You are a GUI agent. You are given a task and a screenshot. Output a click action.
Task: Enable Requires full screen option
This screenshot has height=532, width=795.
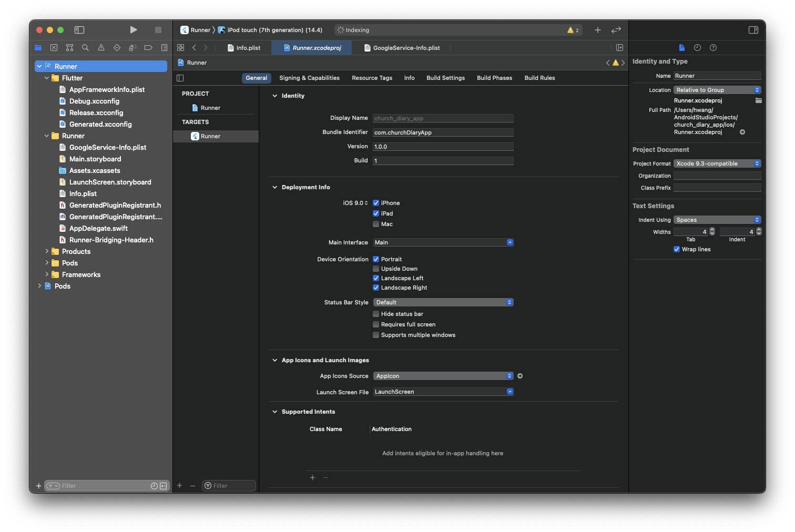(376, 324)
